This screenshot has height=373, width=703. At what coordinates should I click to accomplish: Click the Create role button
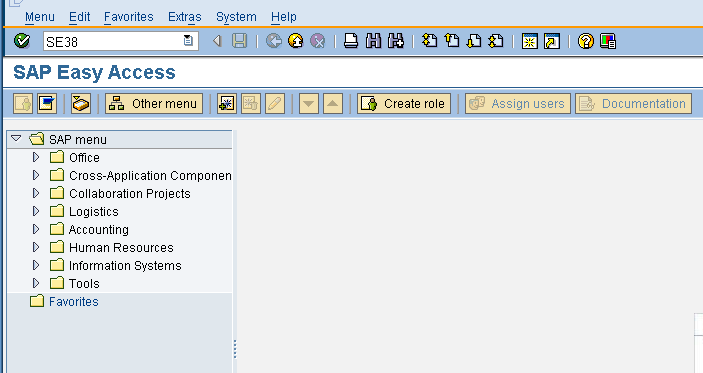coord(404,104)
